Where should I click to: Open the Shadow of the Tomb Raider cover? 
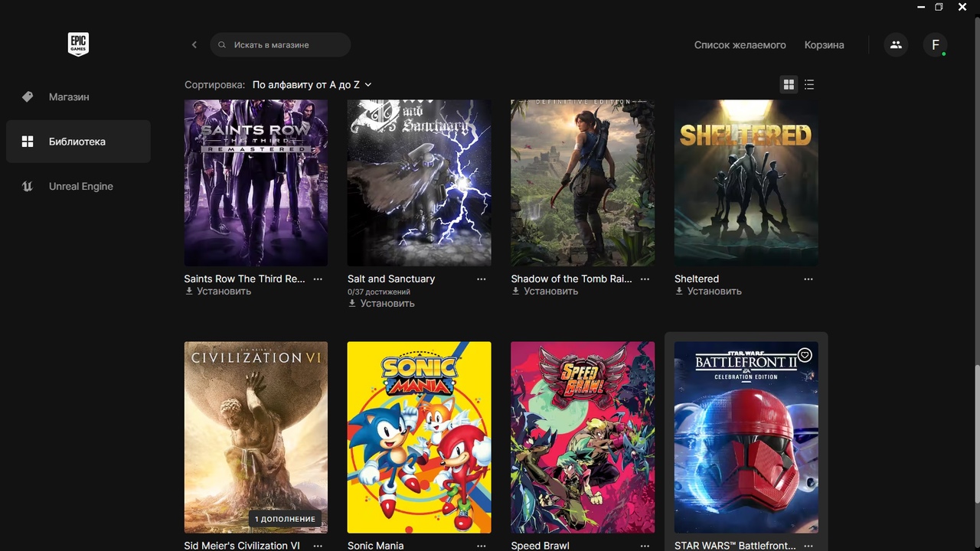pyautogui.click(x=583, y=183)
